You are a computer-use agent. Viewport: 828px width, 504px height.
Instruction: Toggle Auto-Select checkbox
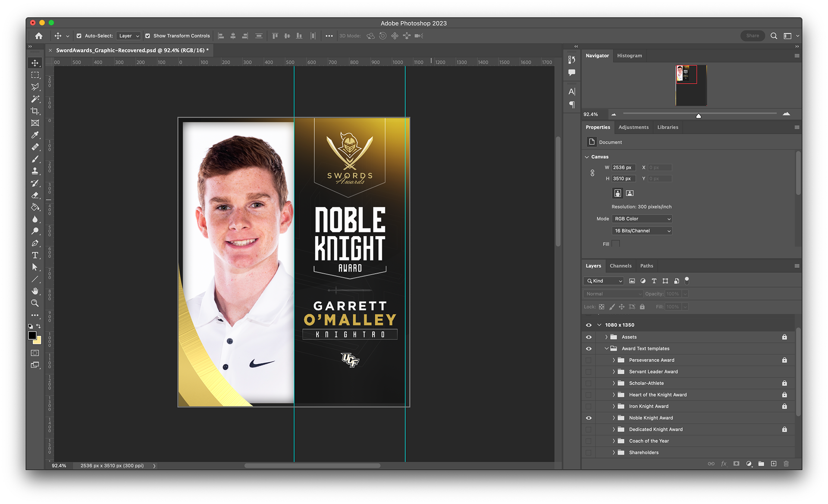tap(79, 36)
